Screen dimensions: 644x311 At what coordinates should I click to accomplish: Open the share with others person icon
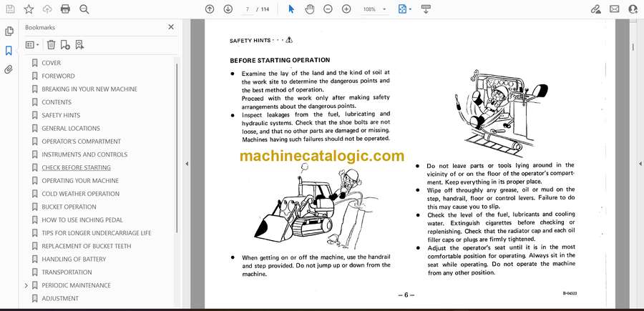[633, 9]
